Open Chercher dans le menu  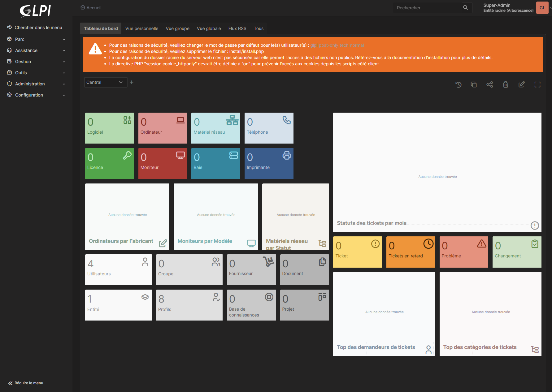point(35,28)
